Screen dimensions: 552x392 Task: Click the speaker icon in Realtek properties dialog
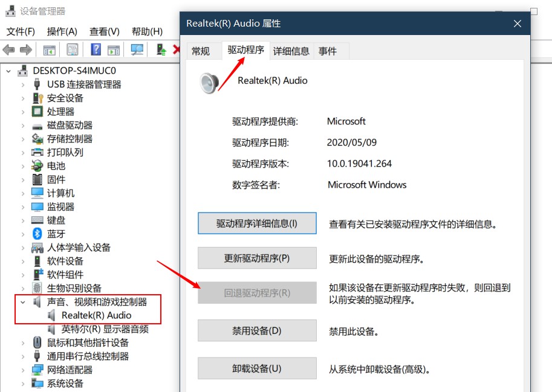click(209, 83)
